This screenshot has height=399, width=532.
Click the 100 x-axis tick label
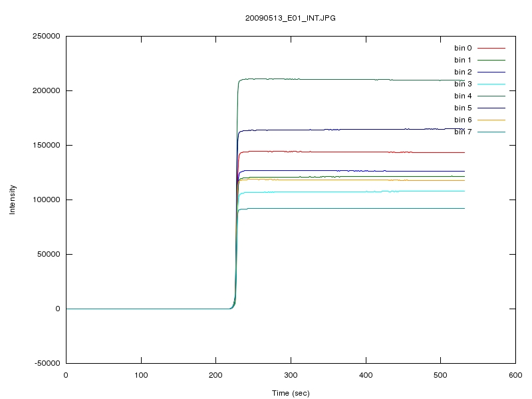(x=141, y=375)
